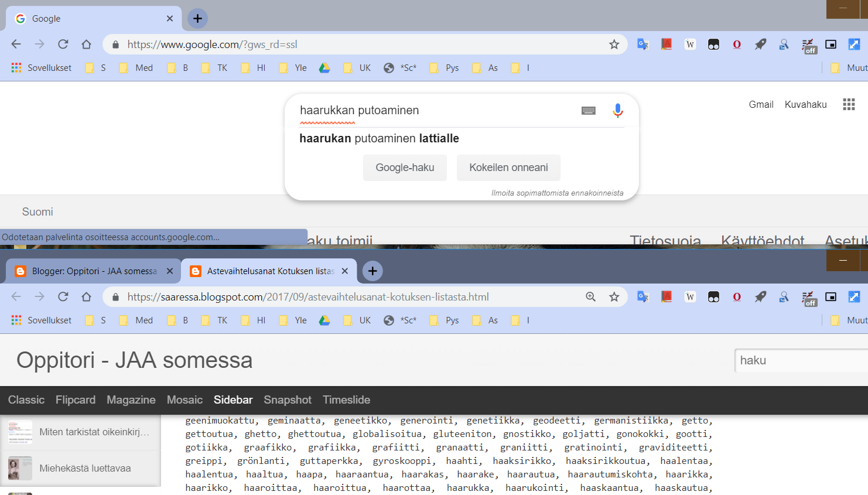Open As bookmark folder in bottom window
This screenshot has height=495, width=868.
(x=485, y=320)
